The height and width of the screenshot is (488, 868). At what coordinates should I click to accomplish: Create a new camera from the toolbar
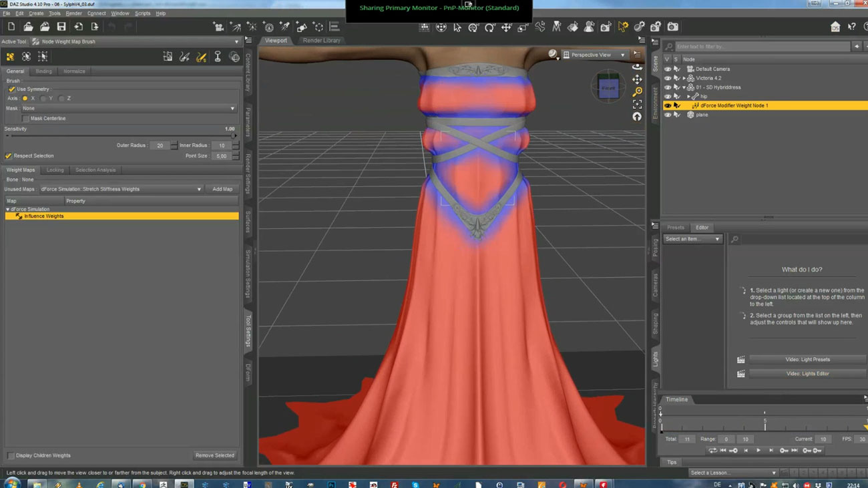[218, 27]
